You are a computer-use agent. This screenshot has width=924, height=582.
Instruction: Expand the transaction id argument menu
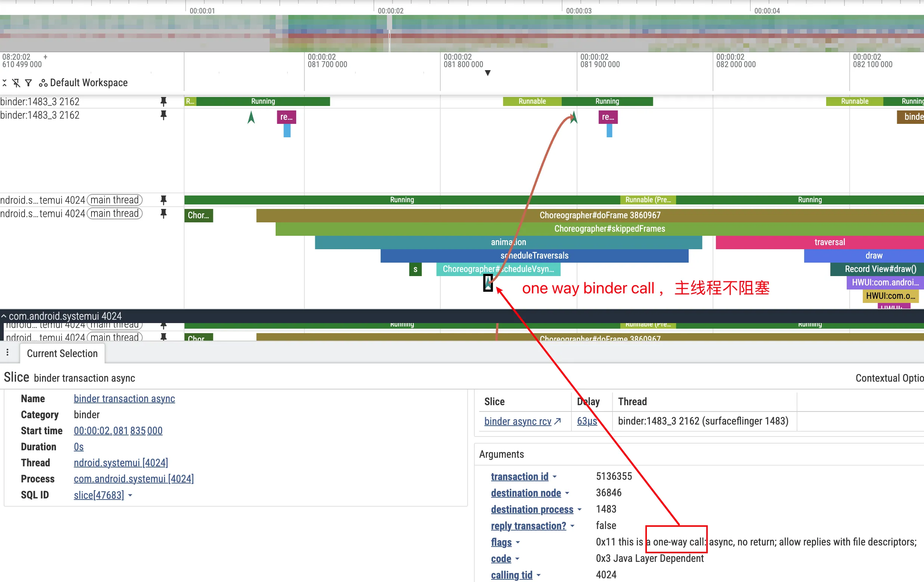click(x=555, y=476)
